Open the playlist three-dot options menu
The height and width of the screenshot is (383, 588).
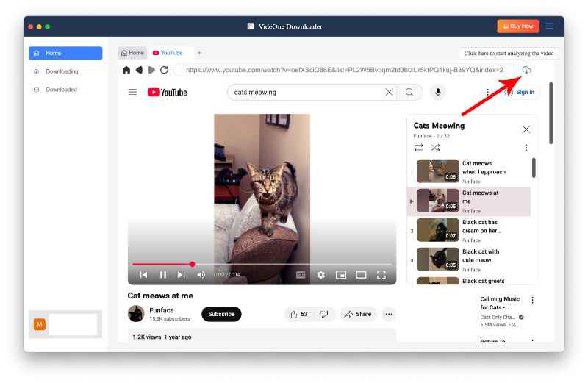(526, 148)
